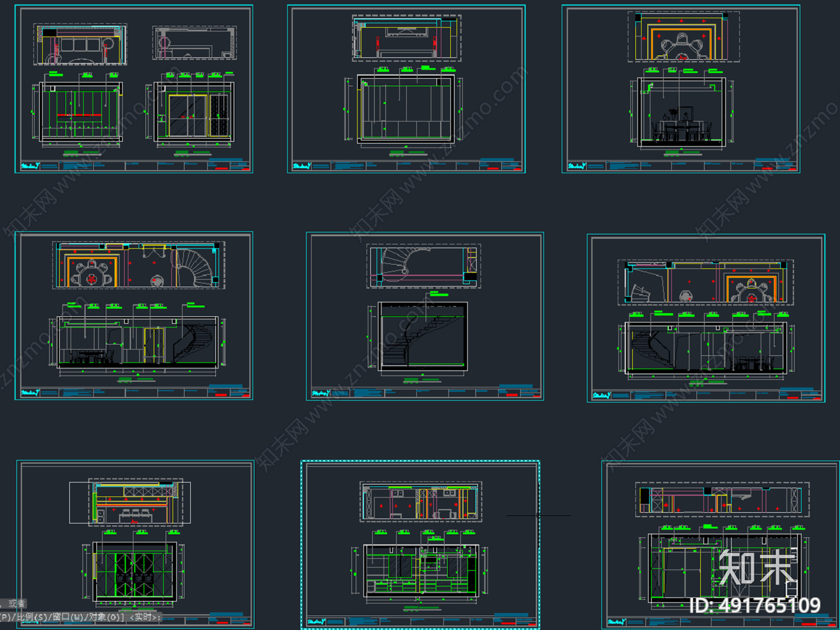This screenshot has height=630, width=840.
Task: Pick the sheet showing the dining chairs elevation alone
Action: point(681,89)
